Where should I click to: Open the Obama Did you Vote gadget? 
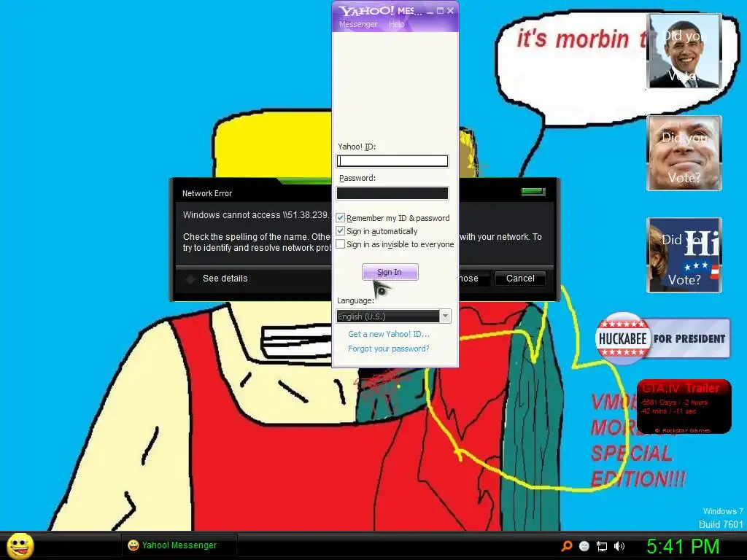[x=684, y=51]
